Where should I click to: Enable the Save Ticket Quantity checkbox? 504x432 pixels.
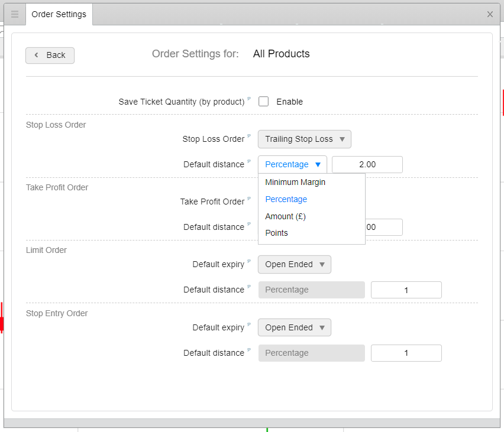tap(264, 102)
